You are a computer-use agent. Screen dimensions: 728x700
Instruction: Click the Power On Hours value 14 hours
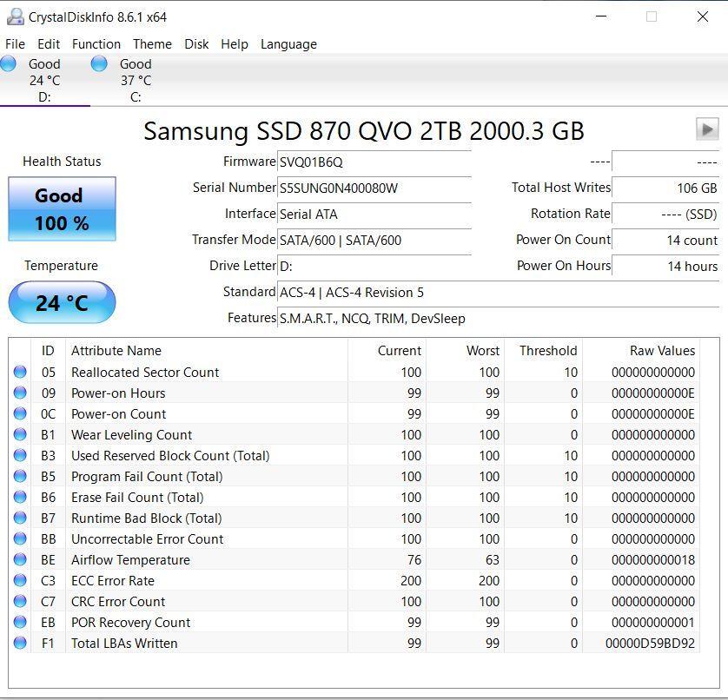(x=665, y=266)
